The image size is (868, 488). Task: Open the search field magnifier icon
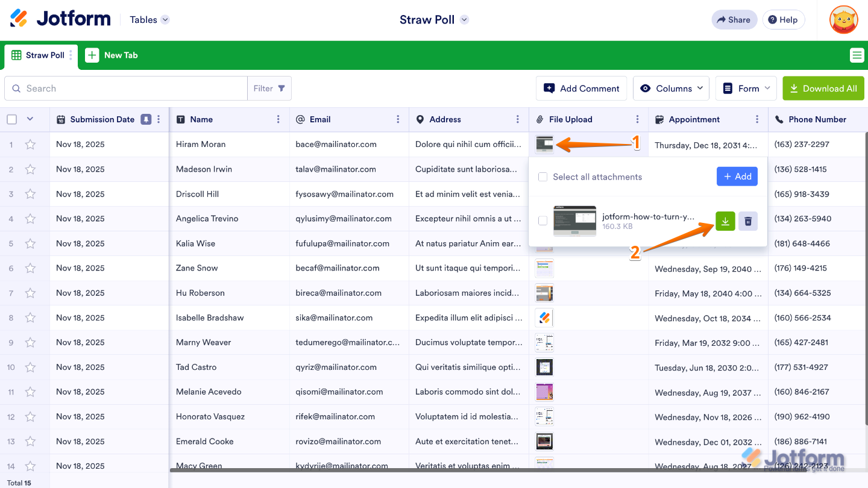pos(16,88)
